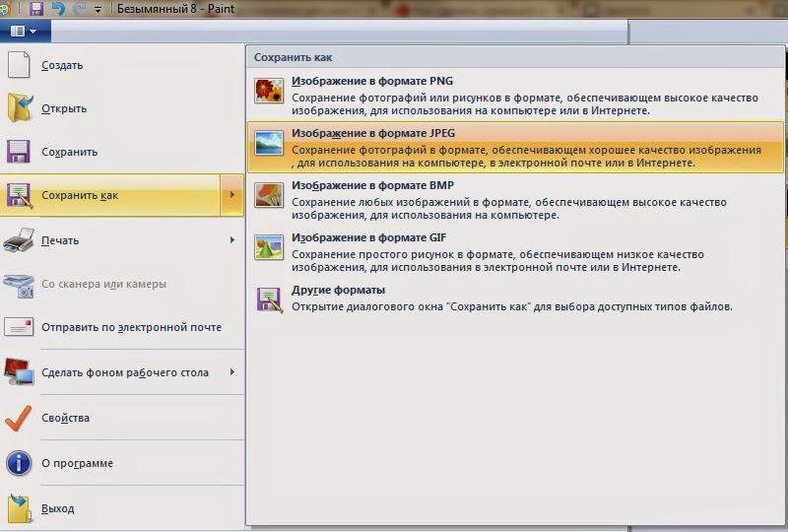788x532 pixels.
Task: Click the landscape icon for JPEG format
Action: pyautogui.click(x=269, y=143)
